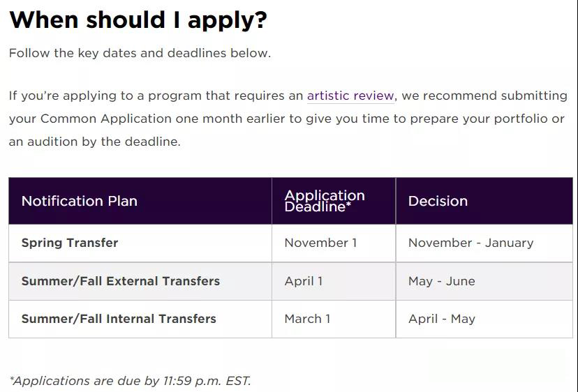Click the March 1 deadline cell
This screenshot has width=578, height=392.
(x=334, y=319)
